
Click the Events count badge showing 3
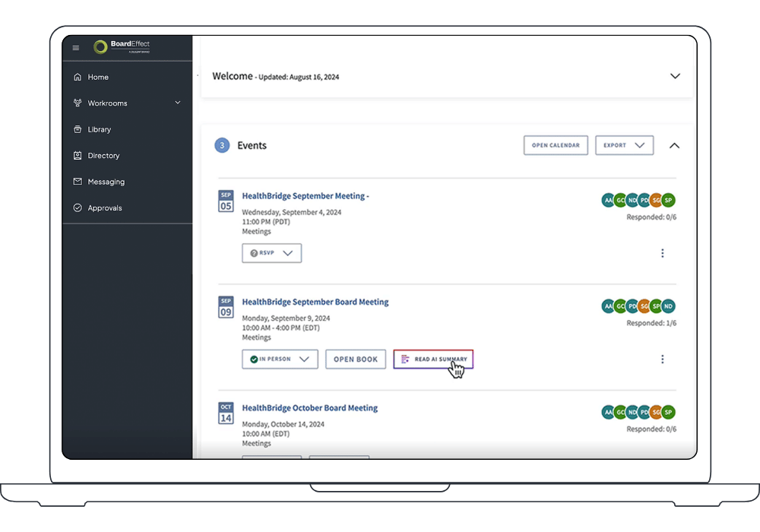click(x=222, y=145)
